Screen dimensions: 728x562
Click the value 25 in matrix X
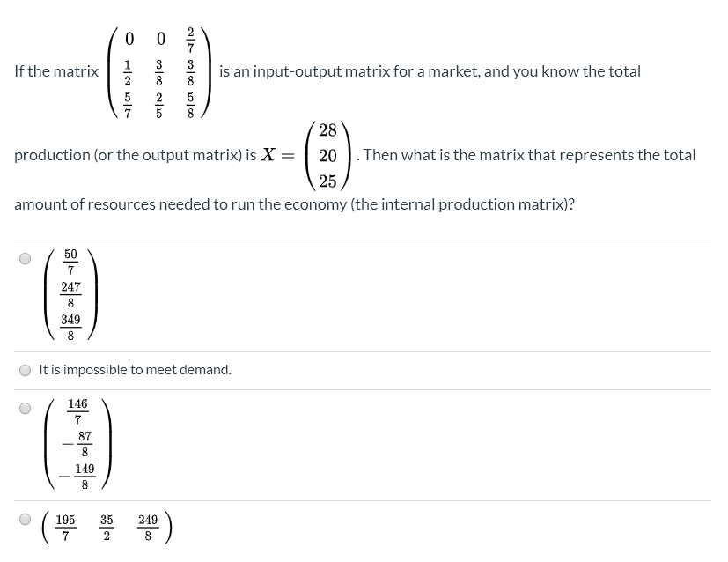[x=327, y=182]
